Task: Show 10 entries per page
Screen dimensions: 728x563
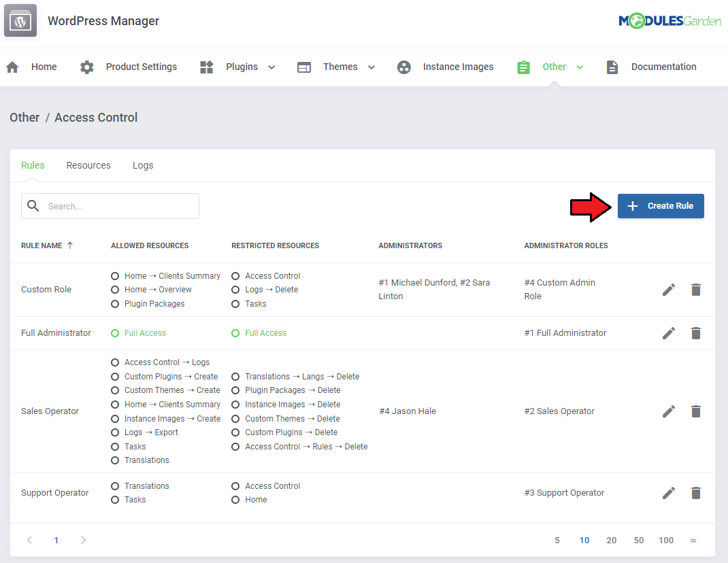Action: [x=584, y=541]
